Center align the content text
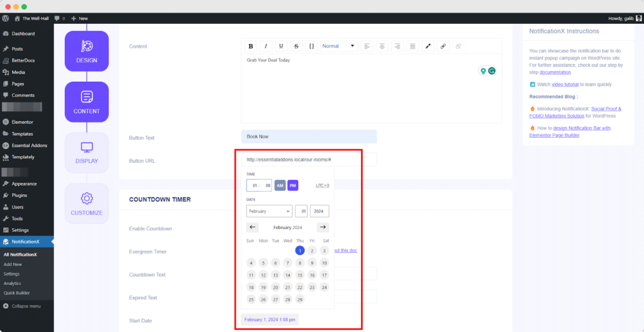This screenshot has height=332, width=644. 382,47
